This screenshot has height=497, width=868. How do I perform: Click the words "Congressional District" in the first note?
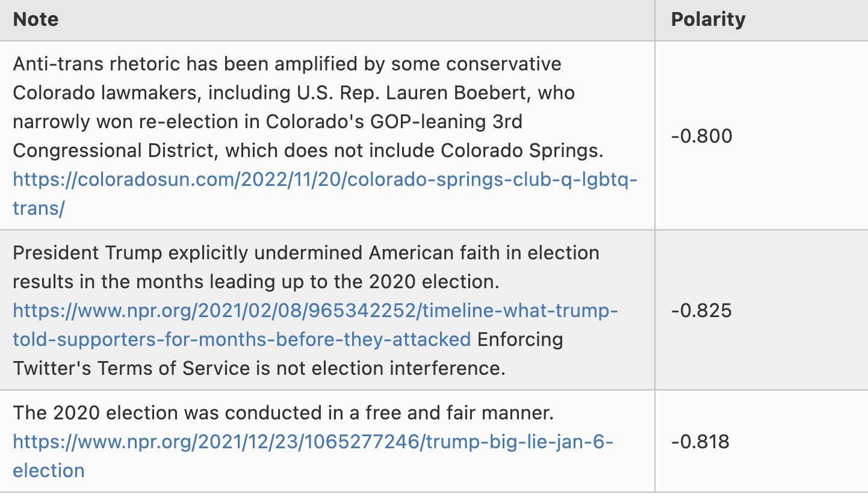(113, 150)
